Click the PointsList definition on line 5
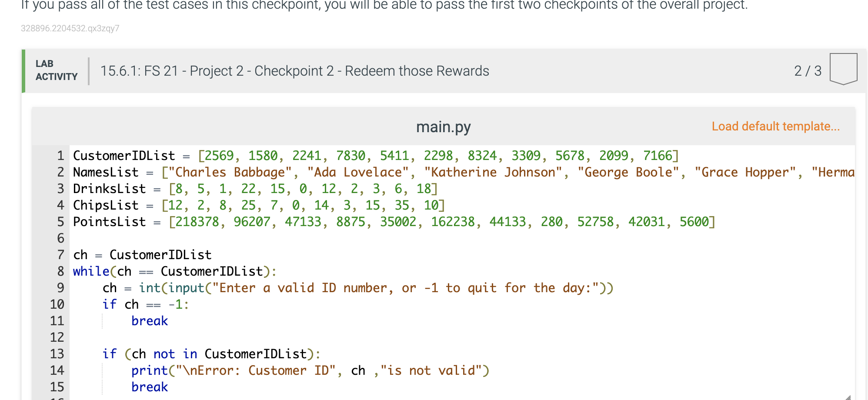The image size is (868, 400). point(391,221)
